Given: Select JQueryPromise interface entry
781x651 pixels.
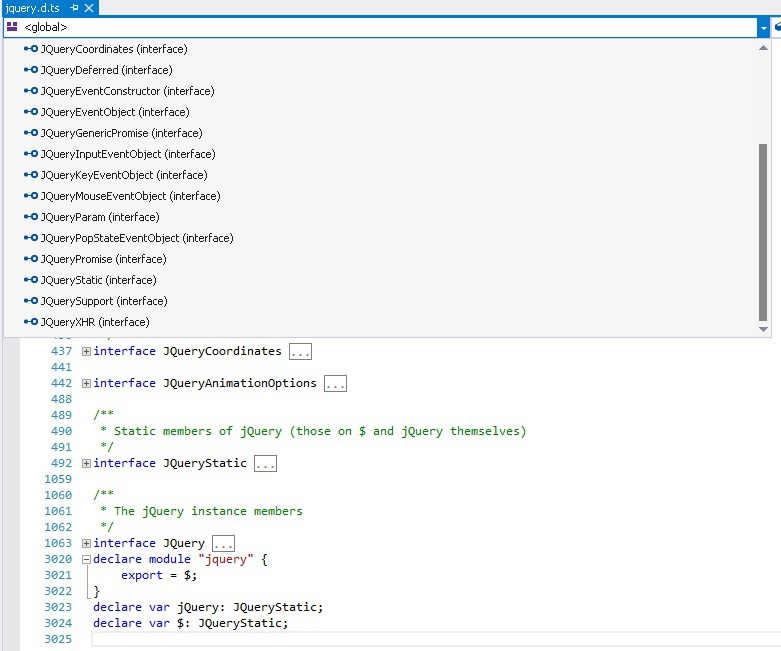Looking at the screenshot, I should (x=388, y=259).
